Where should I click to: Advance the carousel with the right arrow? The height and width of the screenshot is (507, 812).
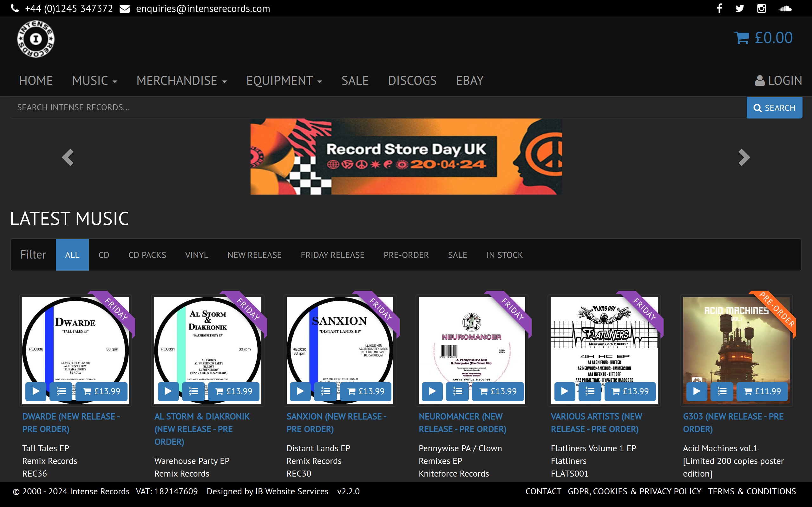click(x=744, y=157)
